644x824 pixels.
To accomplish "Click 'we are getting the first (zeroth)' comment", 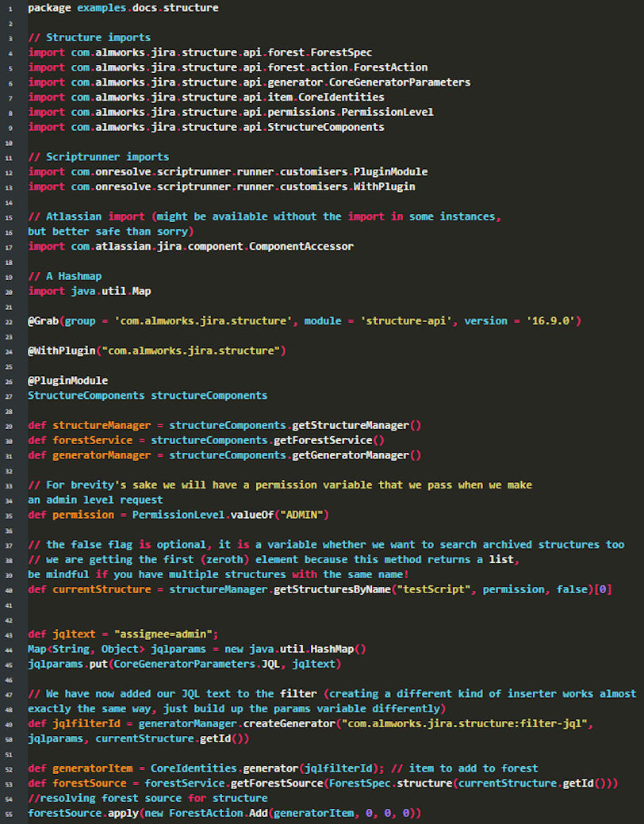I will tap(274, 559).
